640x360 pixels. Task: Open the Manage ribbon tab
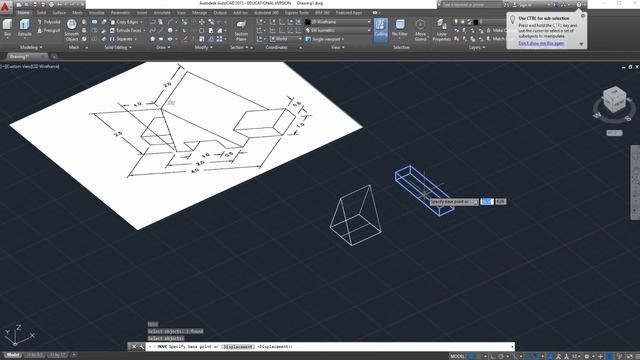pos(199,13)
